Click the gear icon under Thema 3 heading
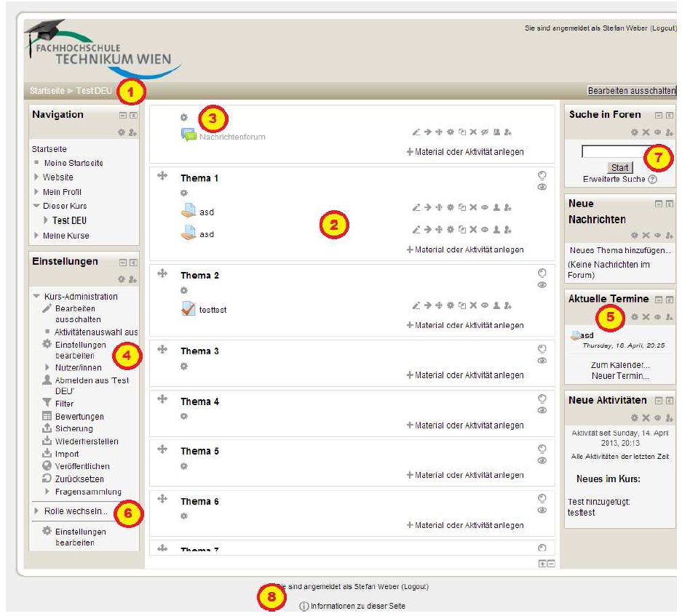The width and height of the screenshot is (682, 616). (184, 366)
